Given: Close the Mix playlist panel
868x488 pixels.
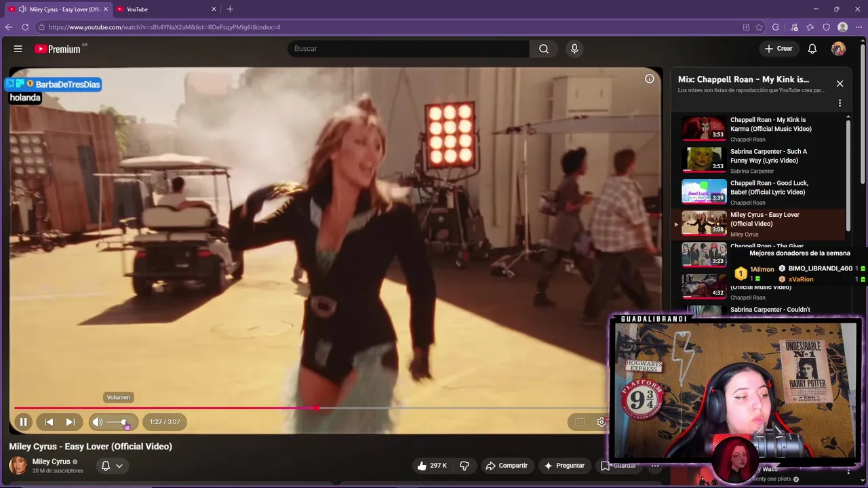Looking at the screenshot, I should 840,83.
